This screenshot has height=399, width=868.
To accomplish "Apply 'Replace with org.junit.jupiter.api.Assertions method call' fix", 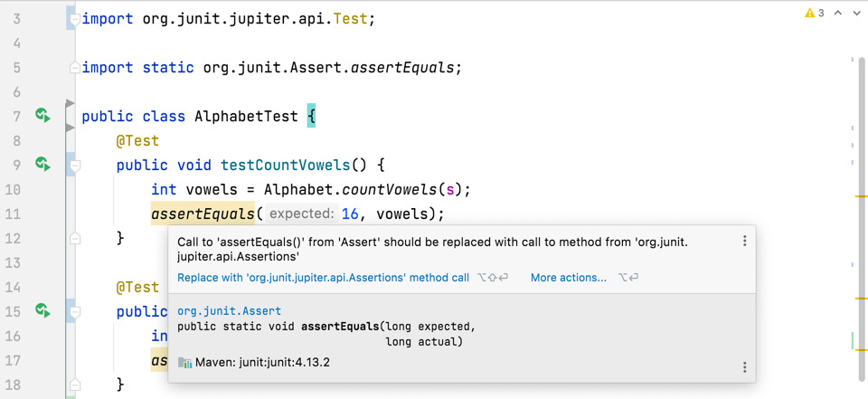I will pyautogui.click(x=323, y=278).
